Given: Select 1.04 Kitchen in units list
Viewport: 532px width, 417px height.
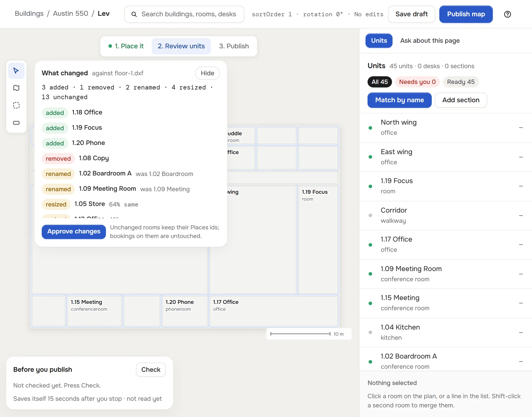Looking at the screenshot, I should click(446, 333).
